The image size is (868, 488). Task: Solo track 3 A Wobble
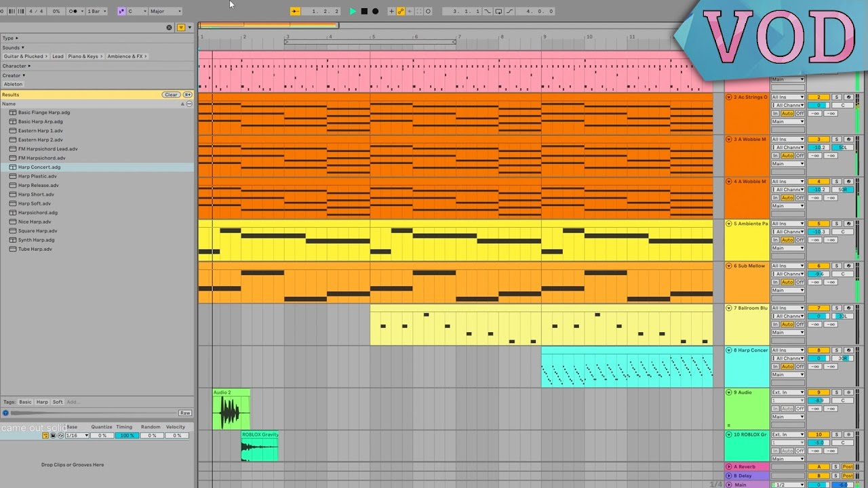pyautogui.click(x=837, y=140)
